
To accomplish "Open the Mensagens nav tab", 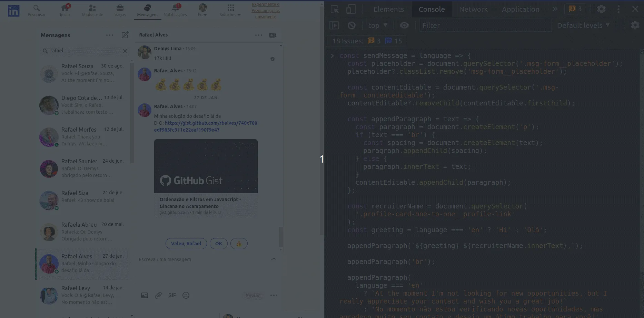I will tap(148, 10).
